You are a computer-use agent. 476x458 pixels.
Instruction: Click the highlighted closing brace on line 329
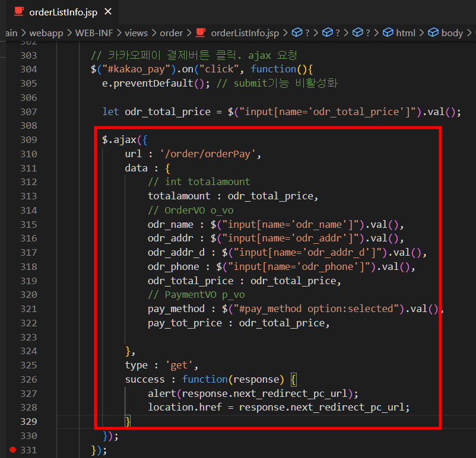click(x=128, y=422)
